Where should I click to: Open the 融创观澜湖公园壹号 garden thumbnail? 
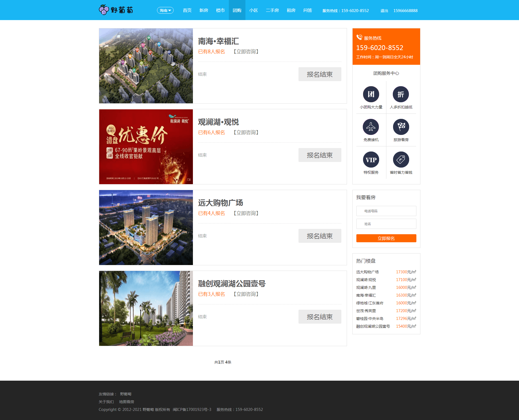point(146,308)
